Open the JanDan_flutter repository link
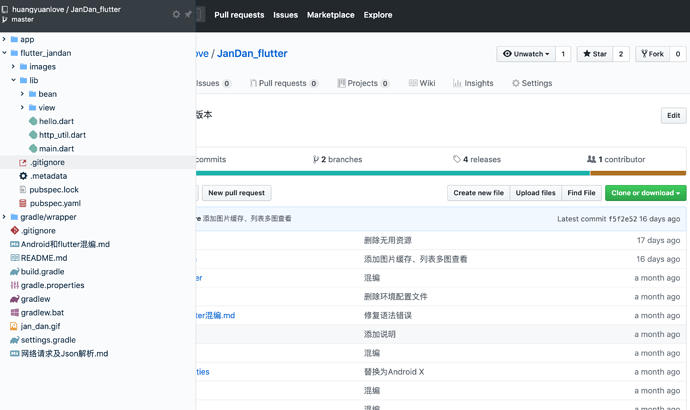Viewport: 690px width, 410px height. pyautogui.click(x=252, y=53)
